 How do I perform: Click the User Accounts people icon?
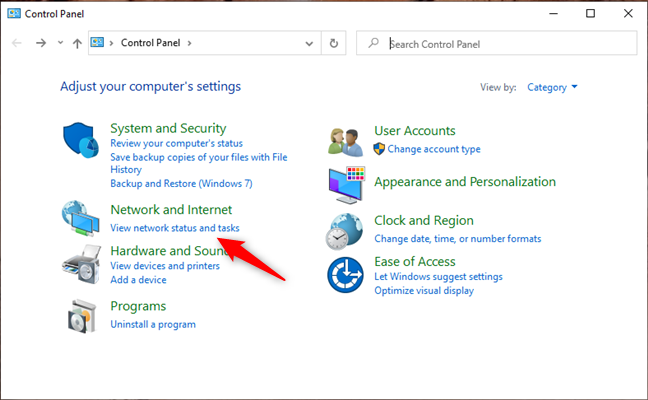[x=346, y=139]
